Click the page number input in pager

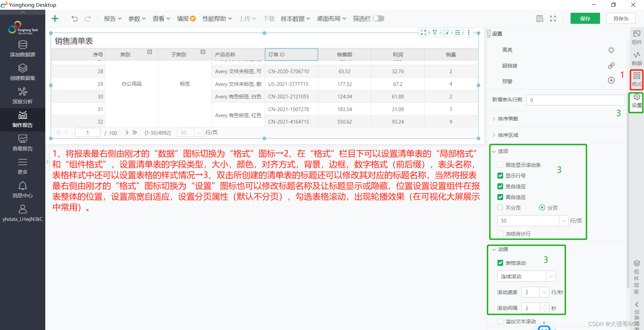[x=88, y=133]
